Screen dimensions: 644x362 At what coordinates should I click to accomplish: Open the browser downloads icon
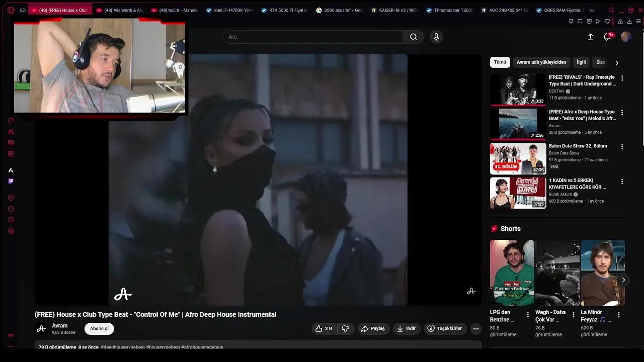[629, 21]
